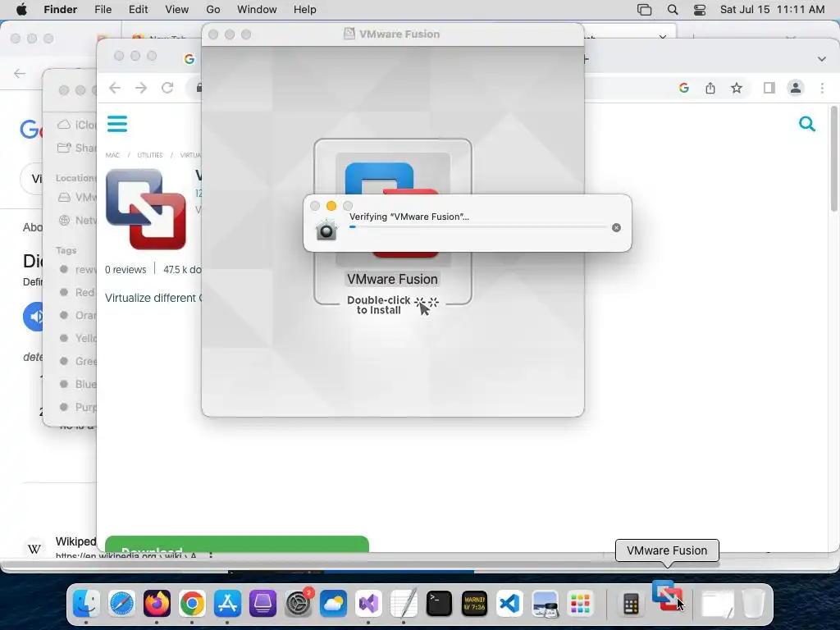Open the Go menu

pos(213,9)
